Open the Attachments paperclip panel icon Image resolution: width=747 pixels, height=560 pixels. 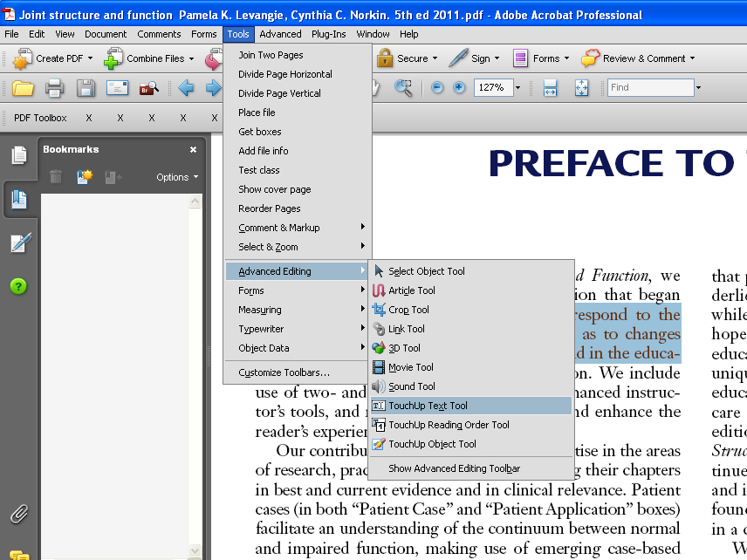tap(19, 515)
